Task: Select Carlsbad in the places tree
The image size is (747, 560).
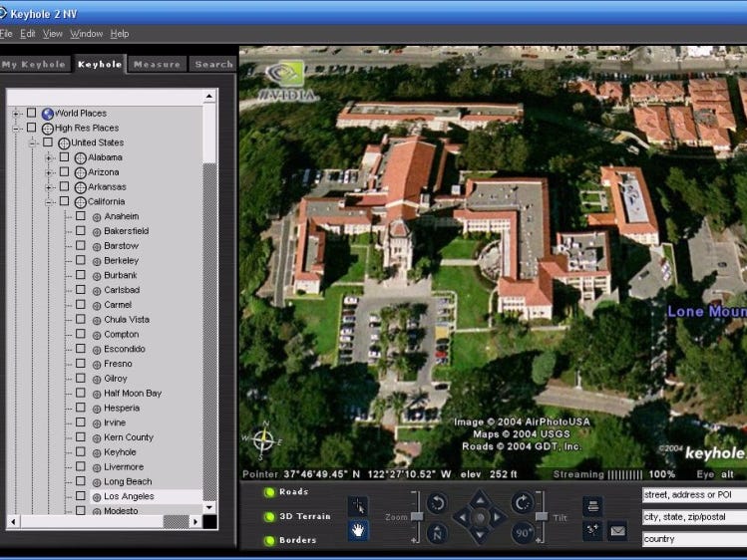Action: click(x=122, y=290)
